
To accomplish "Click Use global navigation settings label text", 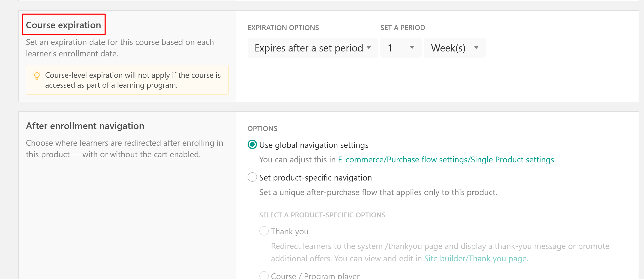I will coord(314,145).
